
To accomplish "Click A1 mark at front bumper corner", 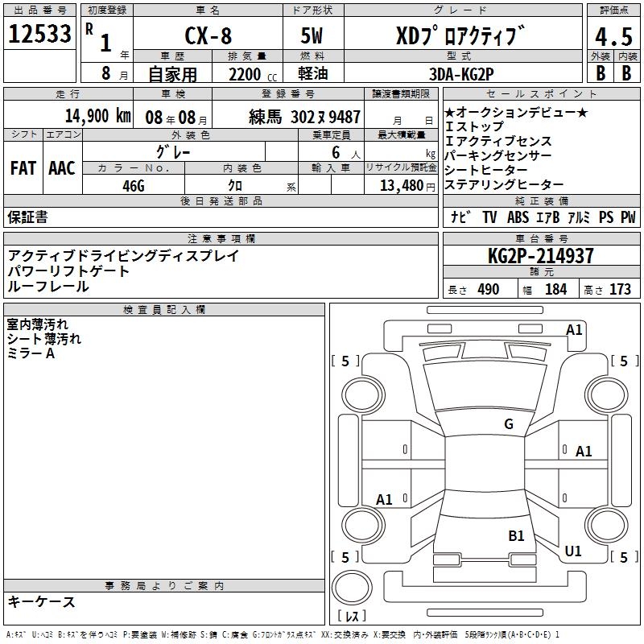I will point(574,330).
